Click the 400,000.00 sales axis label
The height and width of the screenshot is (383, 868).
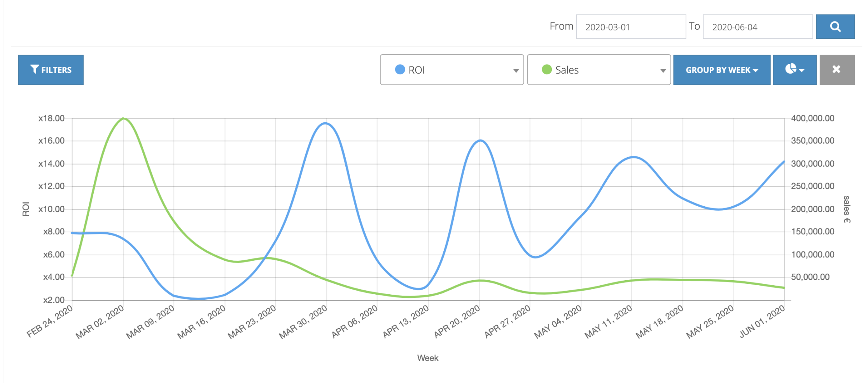pos(812,118)
